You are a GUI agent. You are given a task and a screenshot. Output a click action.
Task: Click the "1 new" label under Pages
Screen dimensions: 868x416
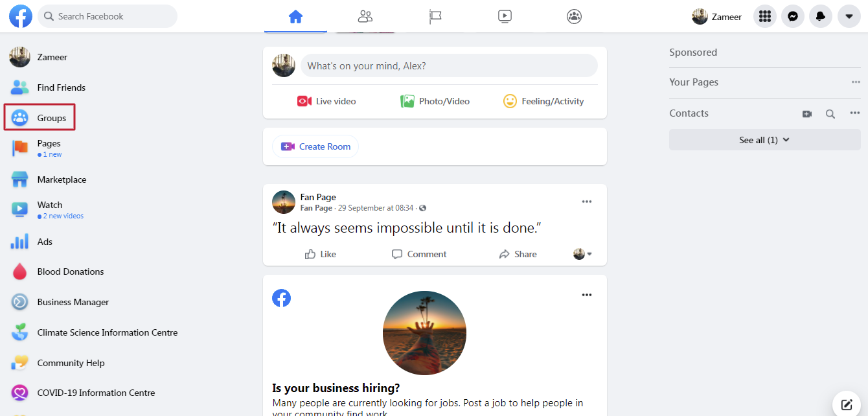(50, 155)
